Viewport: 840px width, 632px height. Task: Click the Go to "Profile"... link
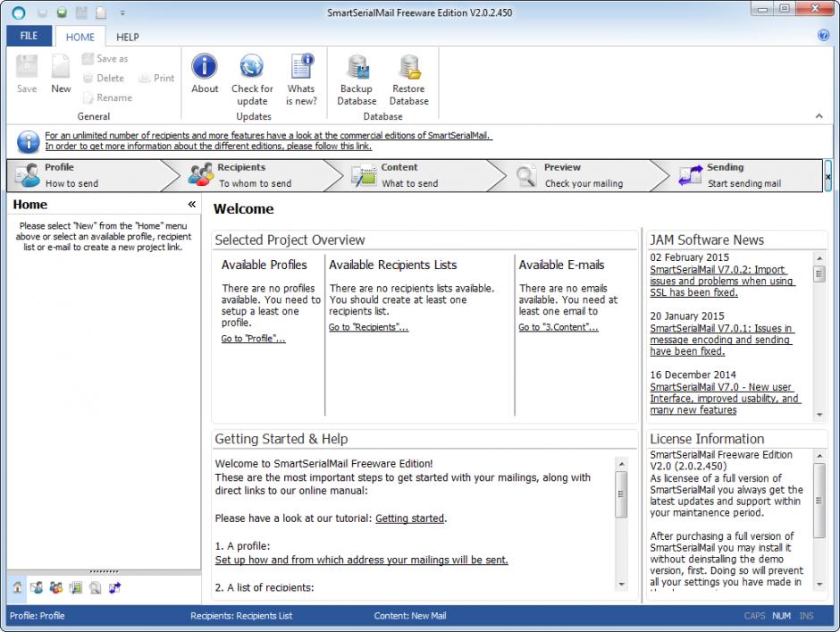click(x=254, y=338)
